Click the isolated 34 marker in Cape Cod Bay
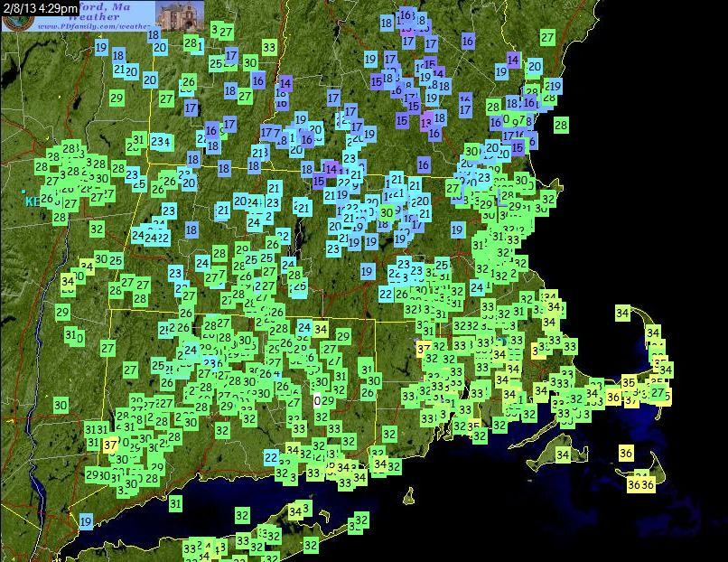The height and width of the screenshot is (562, 728). pyautogui.click(x=622, y=314)
